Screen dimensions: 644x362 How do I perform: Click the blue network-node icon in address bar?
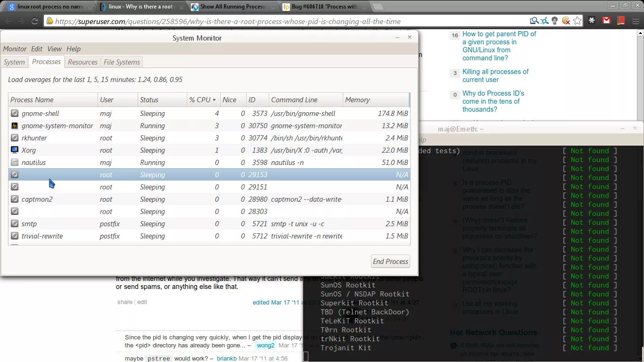[x=545, y=21]
